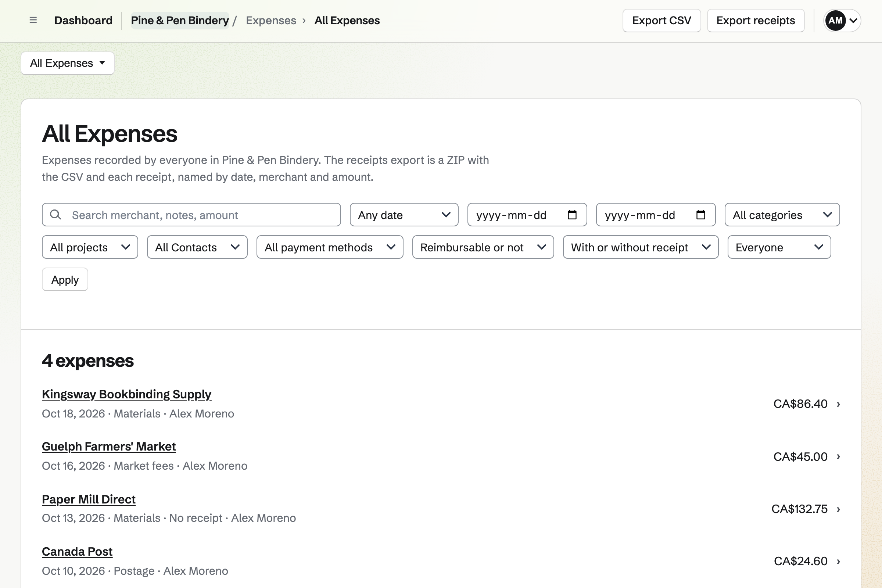Apply the selected filters
882x588 pixels.
click(65, 279)
